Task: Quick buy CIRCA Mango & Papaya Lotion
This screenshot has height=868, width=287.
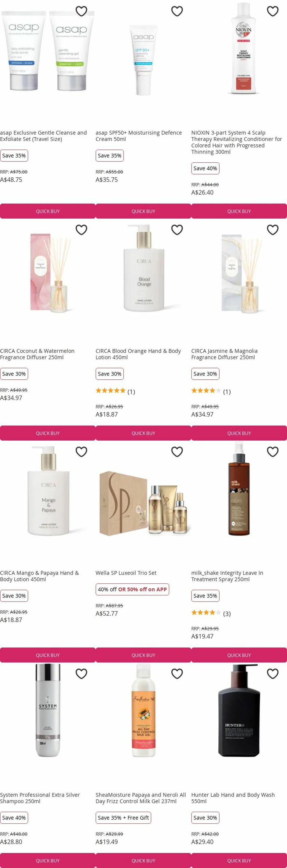Action: click(x=47, y=655)
